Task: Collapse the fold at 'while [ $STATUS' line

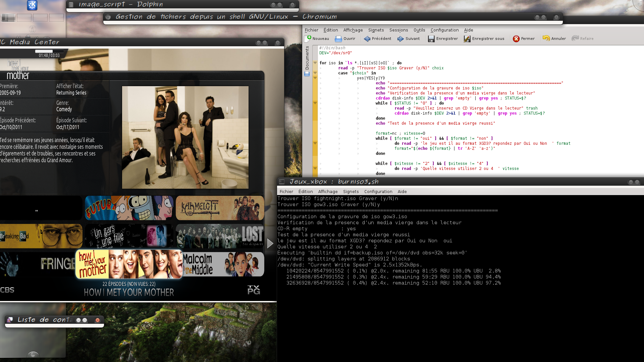Action: [x=315, y=103]
